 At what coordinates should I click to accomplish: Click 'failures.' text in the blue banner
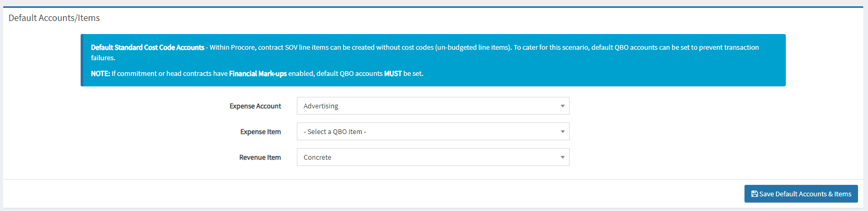(x=103, y=58)
